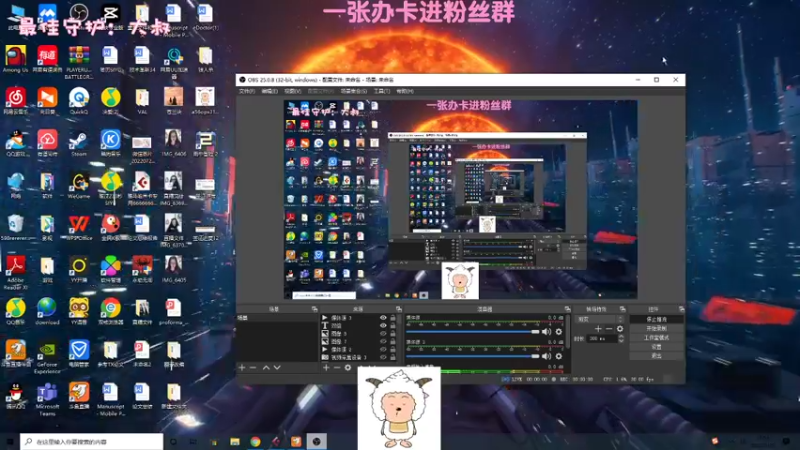Click the Audio Mixer scrollbar

click(x=568, y=332)
